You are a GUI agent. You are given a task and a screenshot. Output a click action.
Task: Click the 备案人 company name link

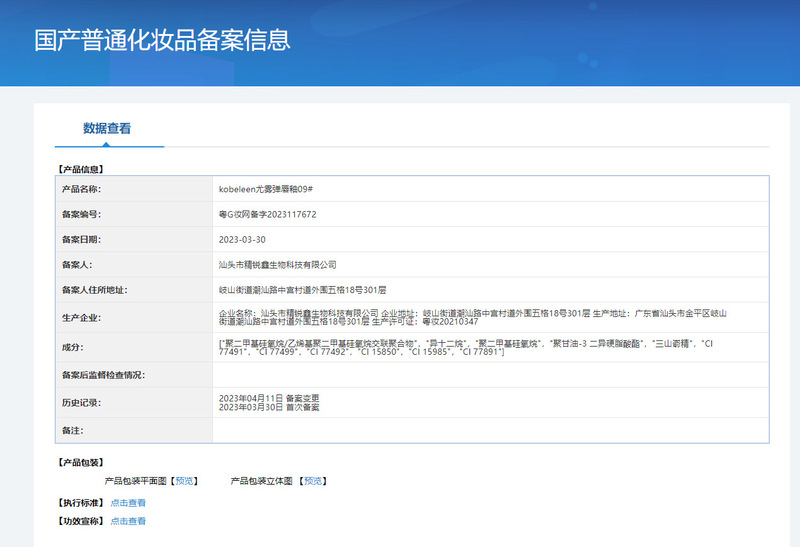pos(277,265)
